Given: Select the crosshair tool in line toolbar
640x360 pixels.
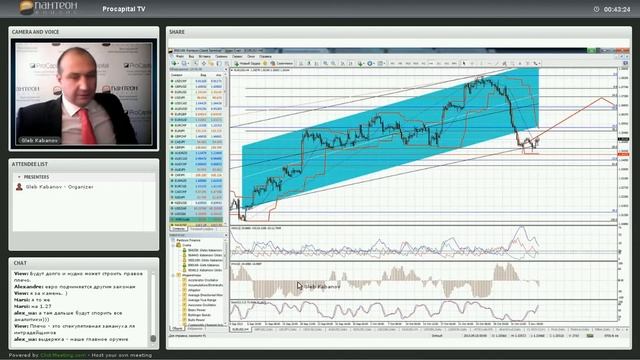Looking at the screenshot, I should pyautogui.click(x=472, y=63).
